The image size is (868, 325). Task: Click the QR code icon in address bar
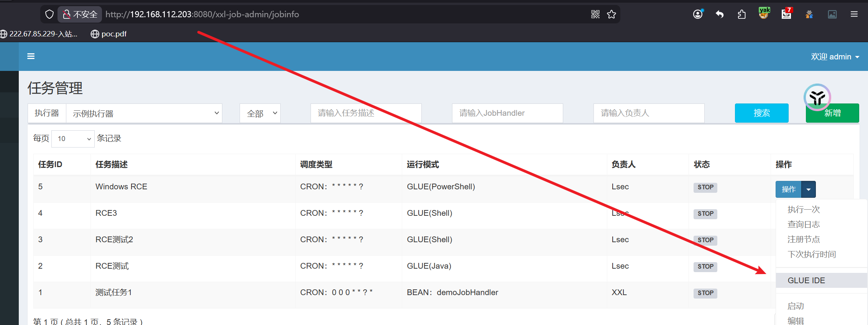click(x=595, y=15)
